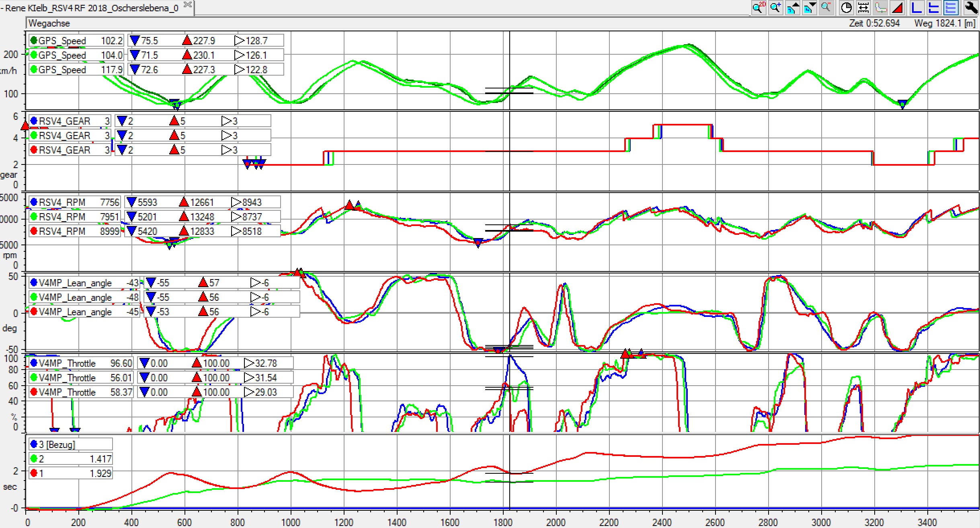Click the Weg 1824.1 [m] readout

[945, 23]
